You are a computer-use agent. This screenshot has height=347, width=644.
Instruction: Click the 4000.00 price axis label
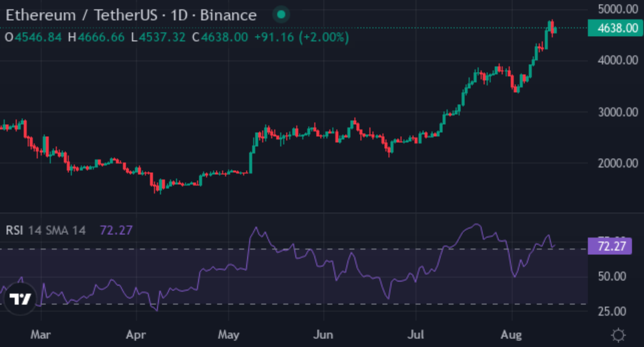pyautogui.click(x=618, y=60)
